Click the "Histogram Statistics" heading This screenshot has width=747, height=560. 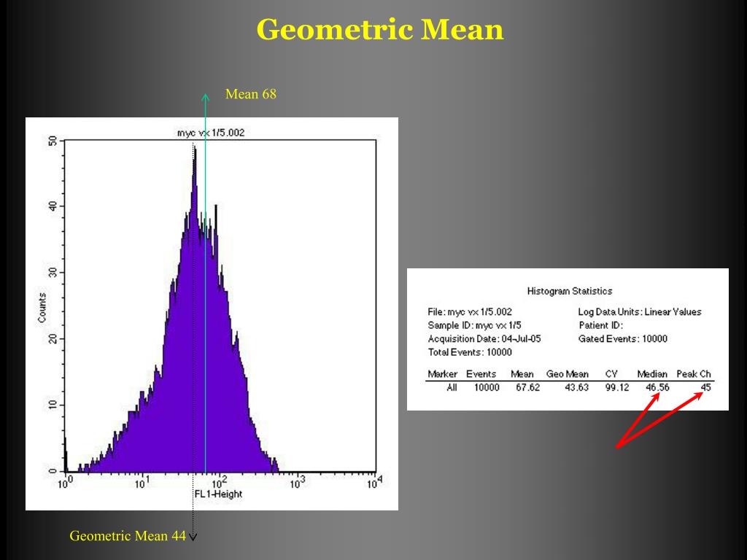pyautogui.click(x=569, y=291)
